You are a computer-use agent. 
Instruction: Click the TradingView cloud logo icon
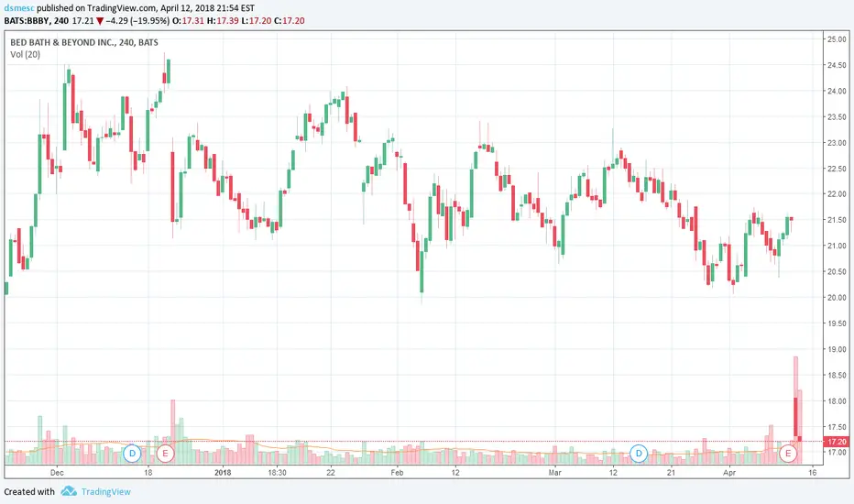click(x=69, y=491)
